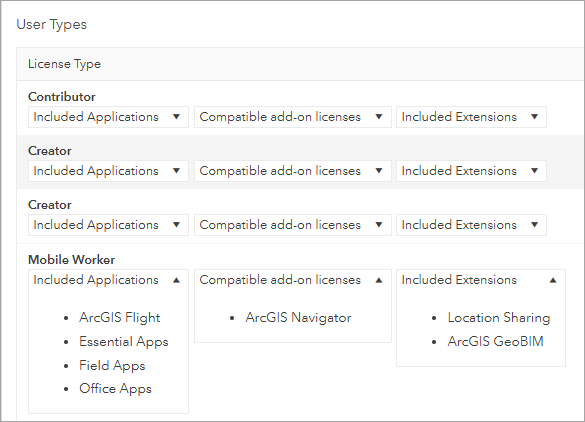Expand Included Extensions in the unshaded Creator row
585x422 pixels.
pos(471,225)
